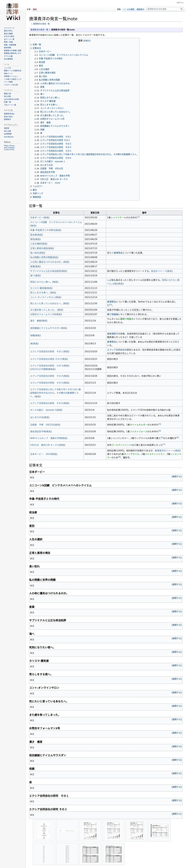This screenshot has width=186, height=868.
Task: Jump to contents entry 2.4 政治家
Action: click(x=42, y=62)
